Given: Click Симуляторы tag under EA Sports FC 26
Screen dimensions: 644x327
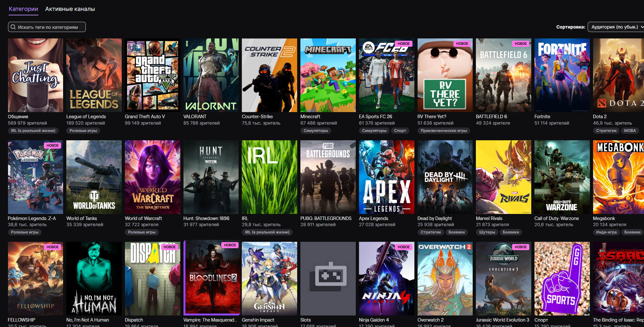Looking at the screenshot, I should 374,131.
